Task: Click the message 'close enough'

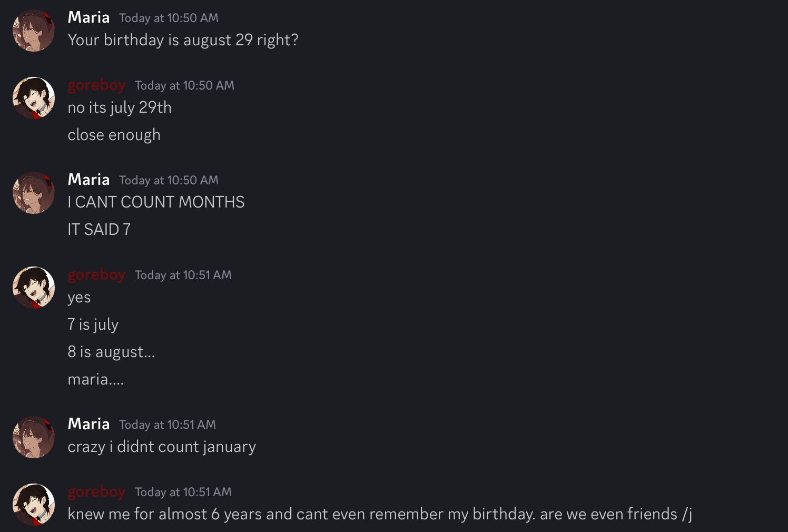Action: (x=114, y=135)
